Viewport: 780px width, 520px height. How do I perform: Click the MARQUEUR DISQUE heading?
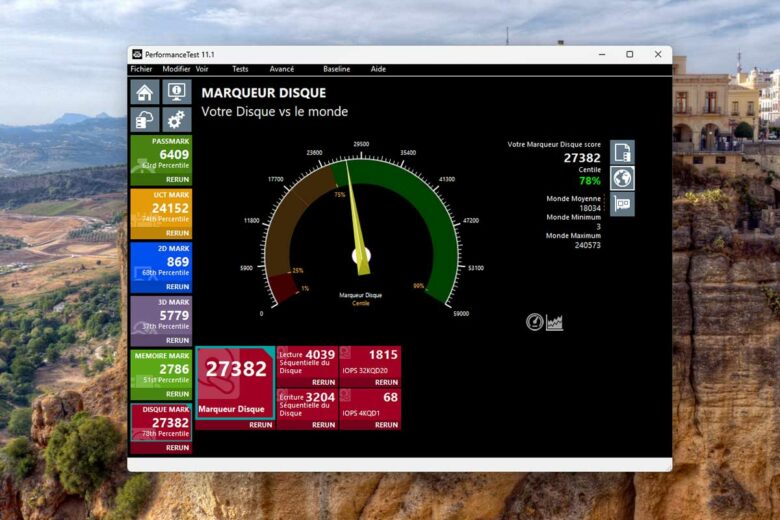[x=264, y=93]
